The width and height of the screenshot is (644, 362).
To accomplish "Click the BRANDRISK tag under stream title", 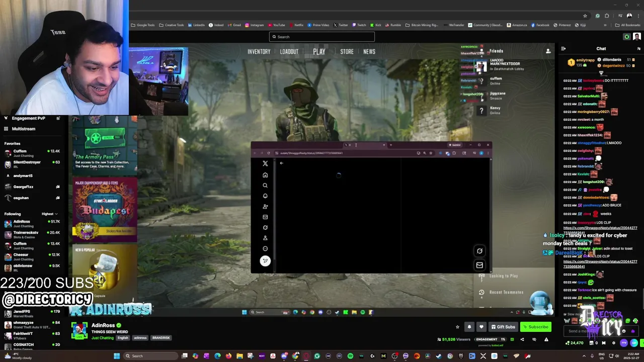I will [x=161, y=338].
